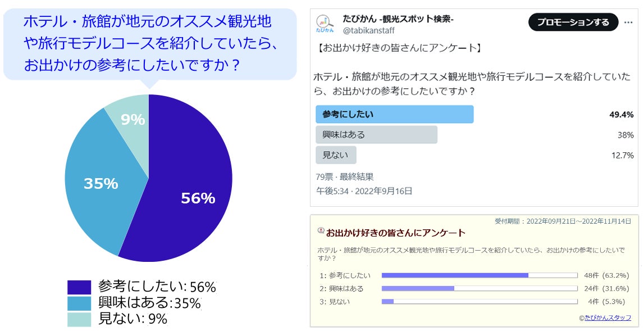Select the 興味はある poll bar in the tweet
The image size is (644, 331).
click(376, 135)
